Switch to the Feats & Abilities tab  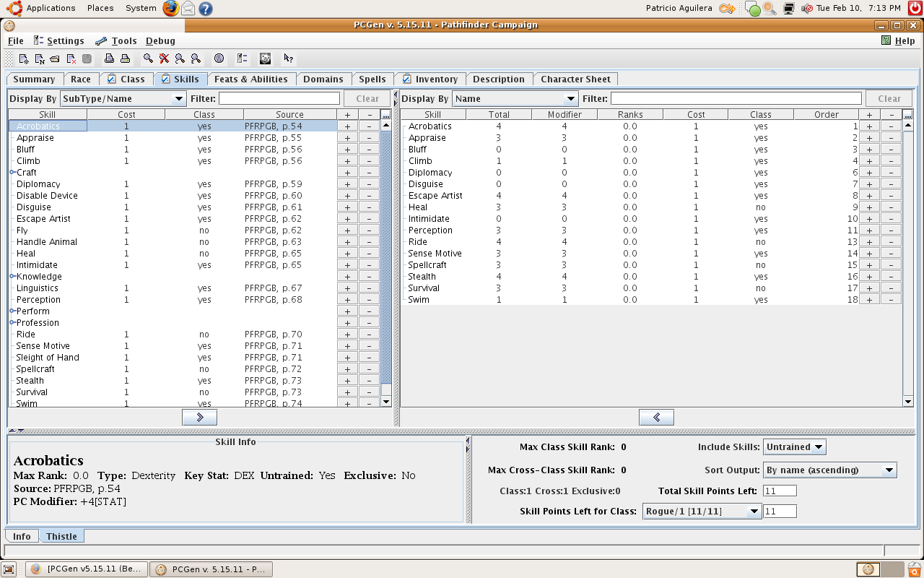click(250, 79)
